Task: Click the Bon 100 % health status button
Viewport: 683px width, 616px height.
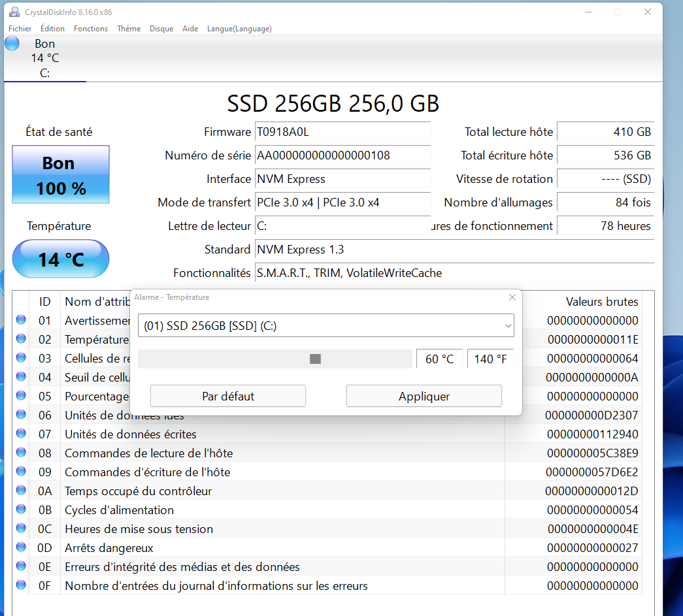Action: 61,174
